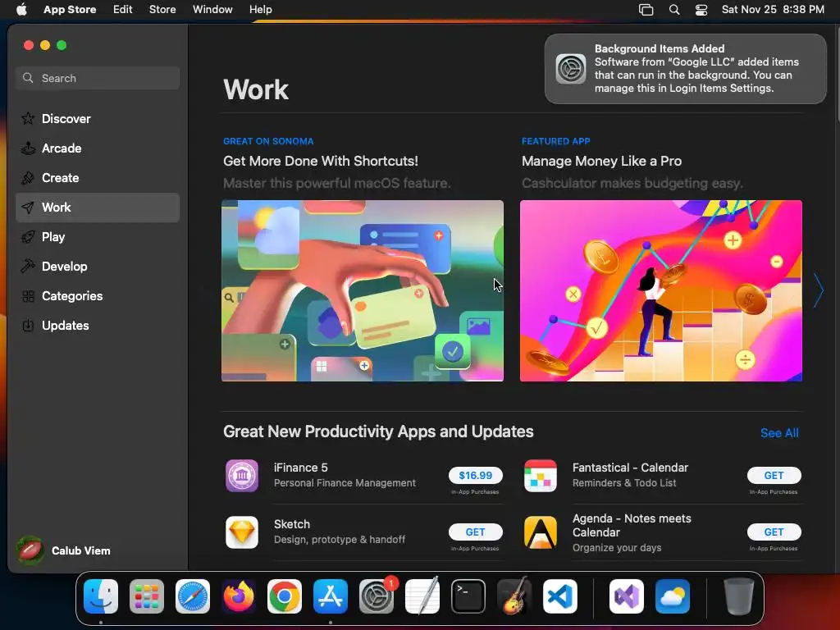Click the Stage Manager windows icon in menu bar

point(646,10)
